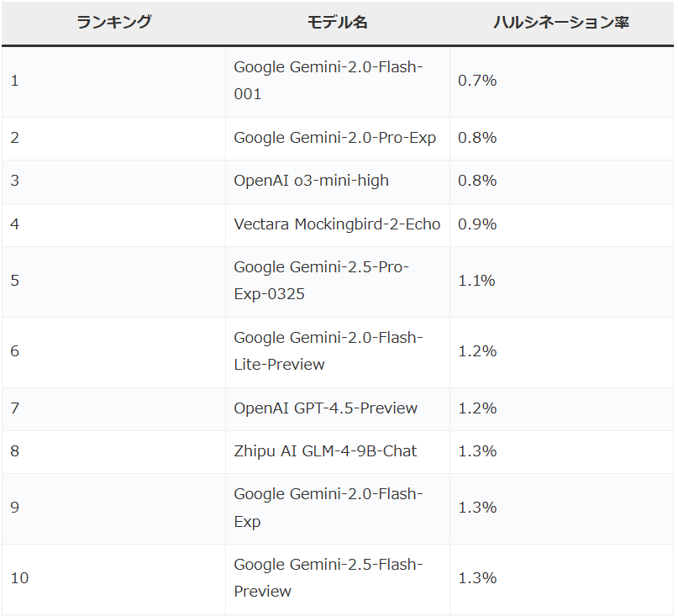Click the Google Gemini-2.0-Flash-Exp model name
This screenshot has width=678, height=616.
tap(328, 508)
